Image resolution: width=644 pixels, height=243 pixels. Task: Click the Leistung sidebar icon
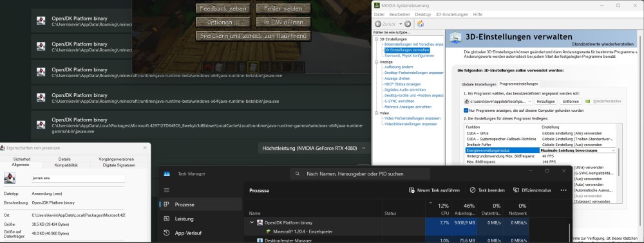(x=166, y=219)
